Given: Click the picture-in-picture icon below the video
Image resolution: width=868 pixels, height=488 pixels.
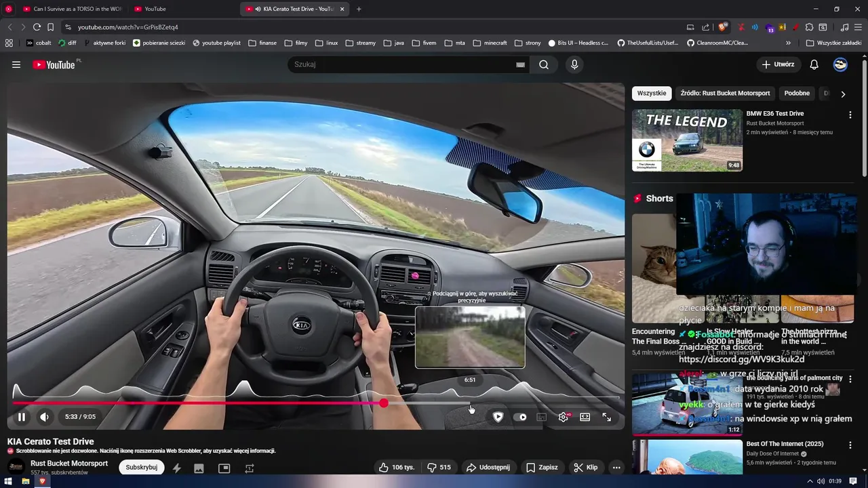Looking at the screenshot, I should pyautogui.click(x=224, y=468).
